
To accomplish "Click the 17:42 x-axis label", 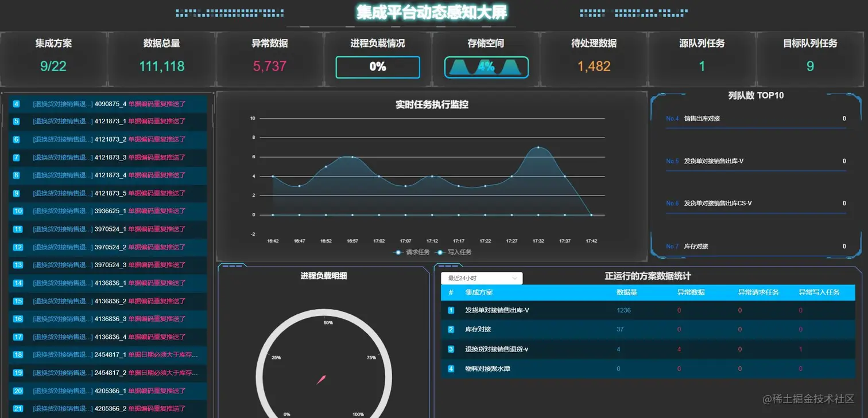I will (x=591, y=241).
